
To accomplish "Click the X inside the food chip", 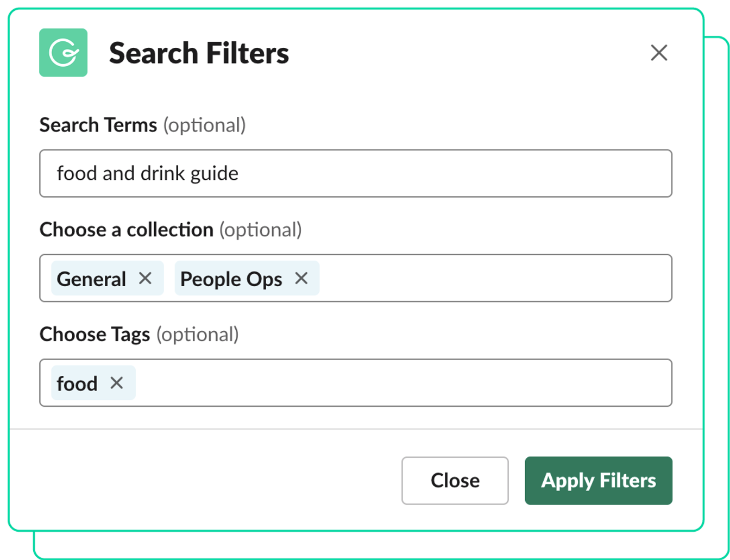I will (117, 383).
